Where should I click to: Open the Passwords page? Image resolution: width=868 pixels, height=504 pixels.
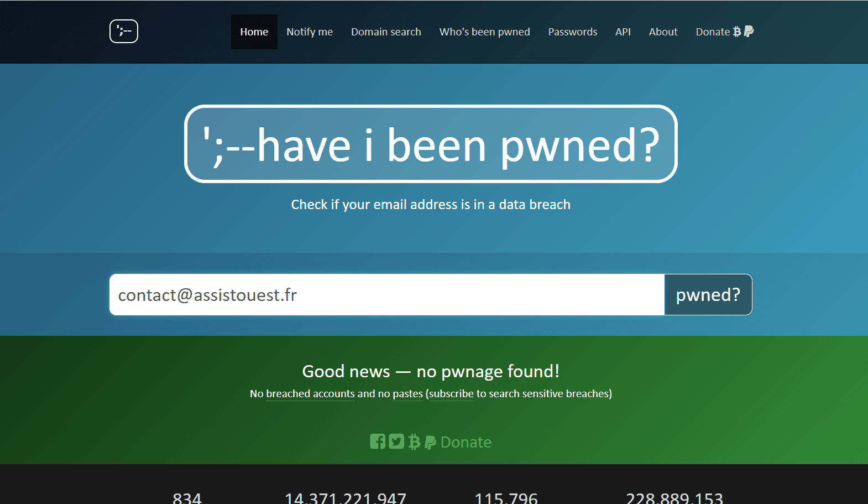click(573, 32)
